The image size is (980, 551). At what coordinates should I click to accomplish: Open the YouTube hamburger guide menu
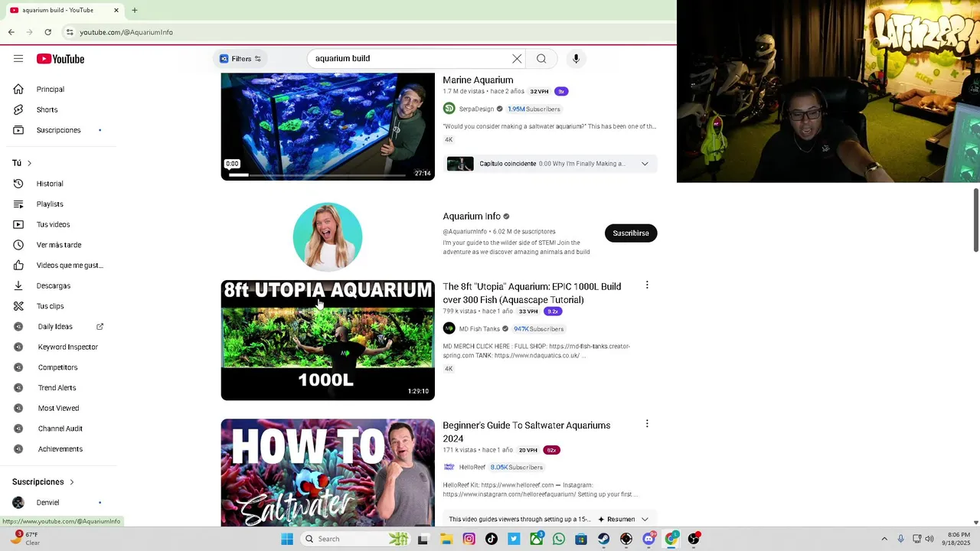18,59
